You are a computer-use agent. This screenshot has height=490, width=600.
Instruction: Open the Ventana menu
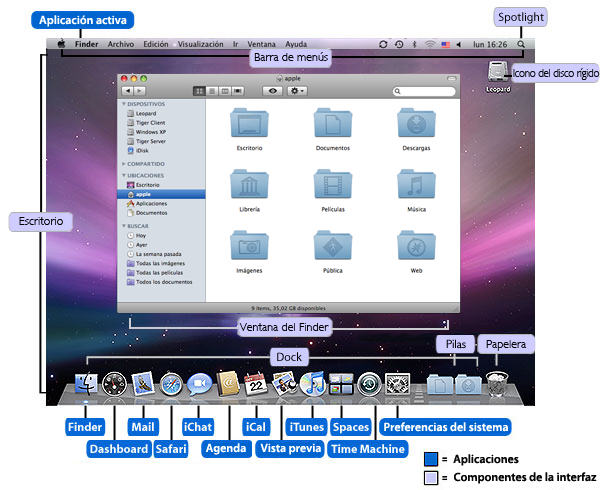click(261, 44)
